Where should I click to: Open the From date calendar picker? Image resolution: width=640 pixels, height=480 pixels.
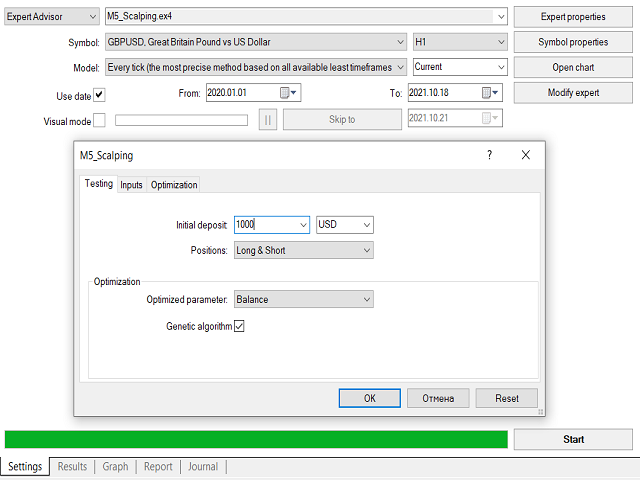click(288, 93)
